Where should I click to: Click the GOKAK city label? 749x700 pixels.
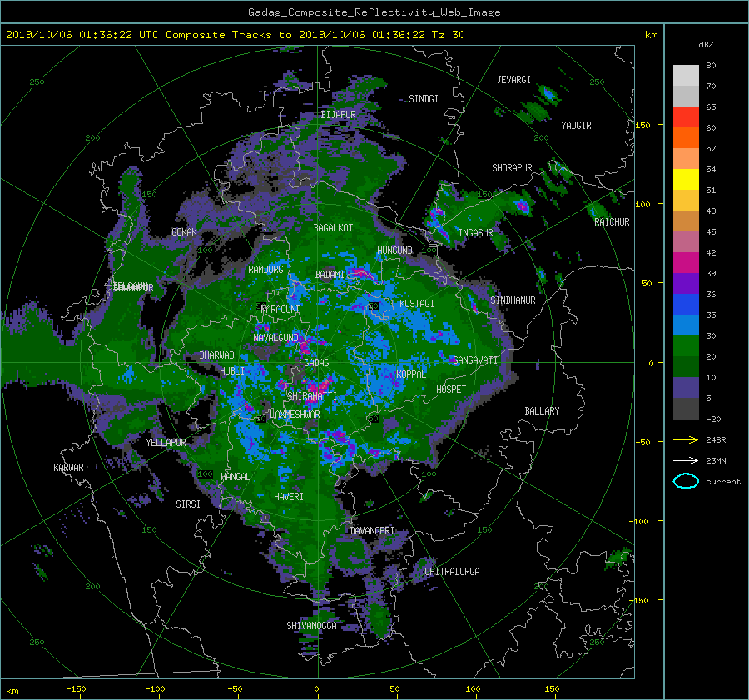(x=184, y=231)
